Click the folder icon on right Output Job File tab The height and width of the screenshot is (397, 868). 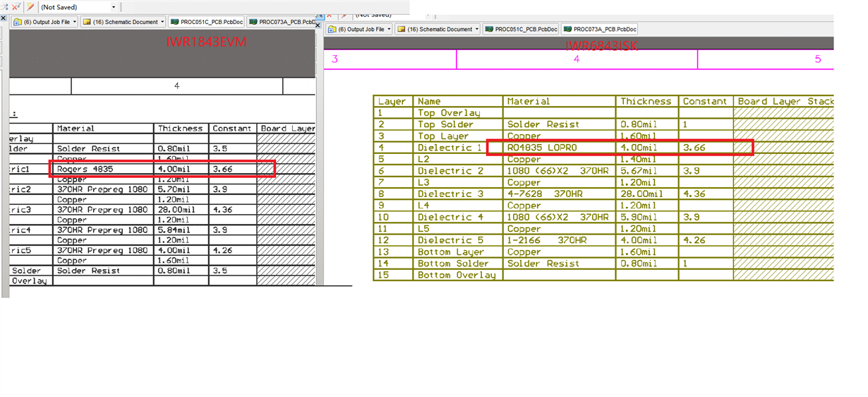tap(332, 30)
